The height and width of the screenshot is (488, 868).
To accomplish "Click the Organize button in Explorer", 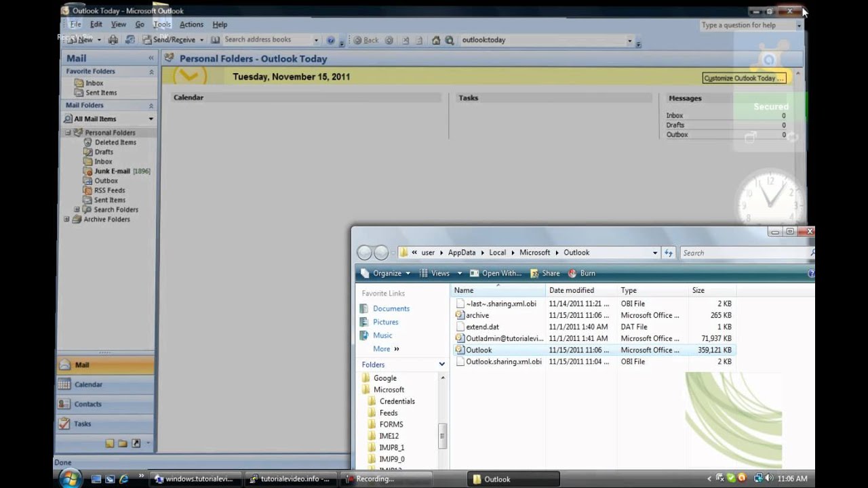I will [385, 273].
